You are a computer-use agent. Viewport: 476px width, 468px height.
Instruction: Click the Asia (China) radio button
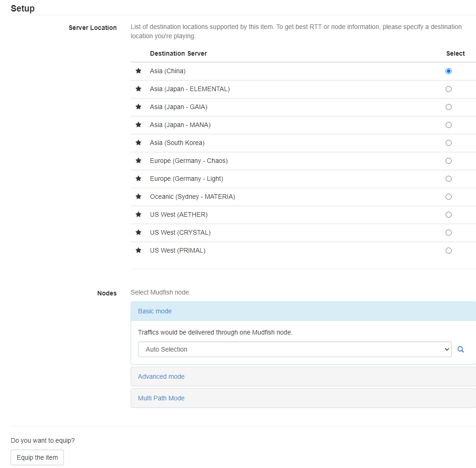[448, 71]
